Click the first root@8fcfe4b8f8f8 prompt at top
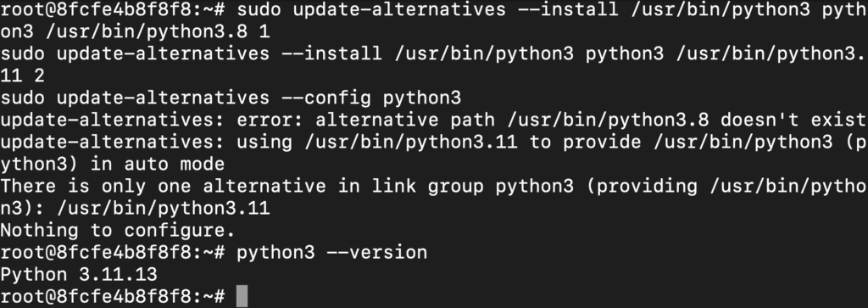 pyautogui.click(x=113, y=10)
